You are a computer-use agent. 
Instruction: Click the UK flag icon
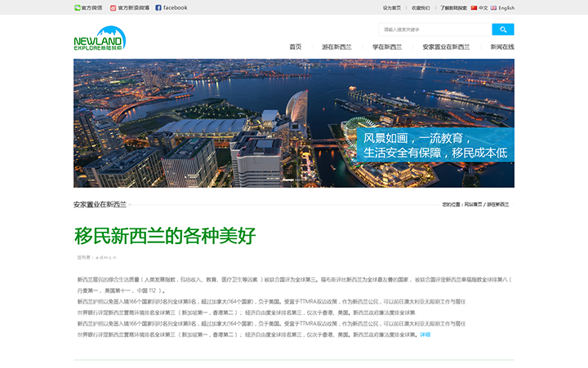pyautogui.click(x=493, y=7)
